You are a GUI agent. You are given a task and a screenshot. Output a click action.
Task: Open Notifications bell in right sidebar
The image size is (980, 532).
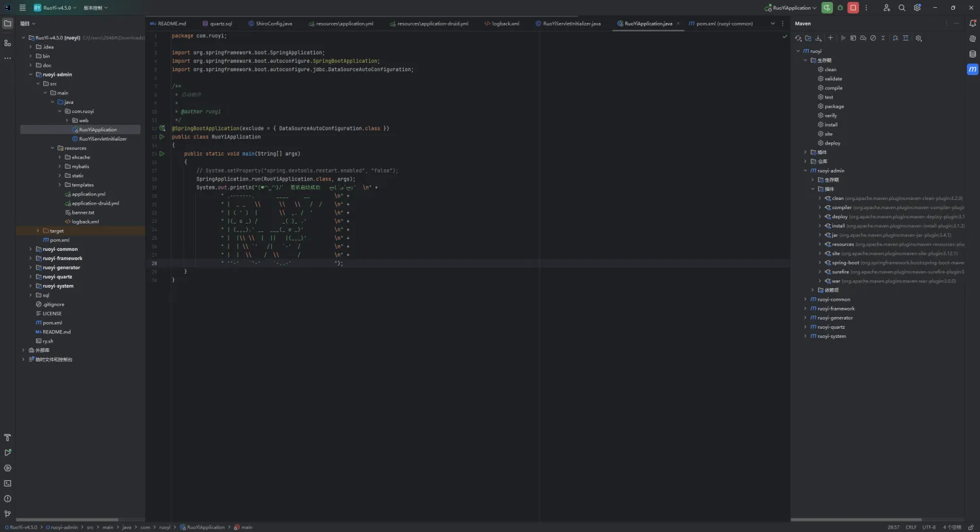(x=972, y=24)
